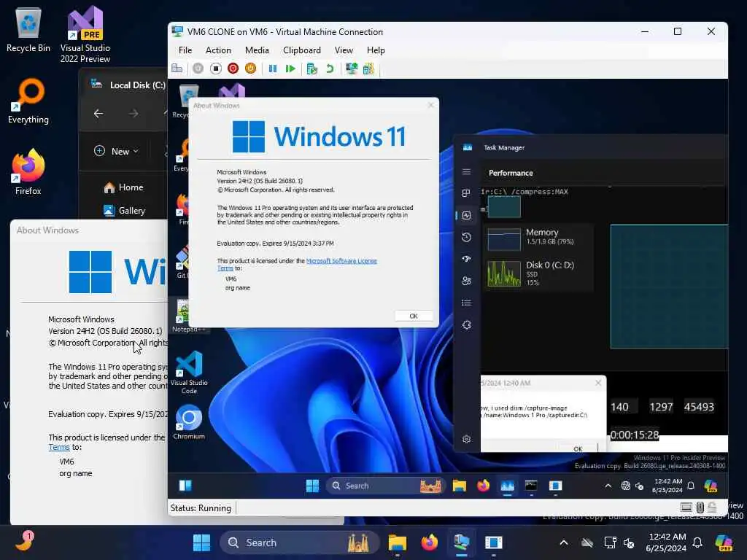Click back arrow in Local Disk (C:) explorer
The height and width of the screenshot is (560, 747).
point(98,113)
